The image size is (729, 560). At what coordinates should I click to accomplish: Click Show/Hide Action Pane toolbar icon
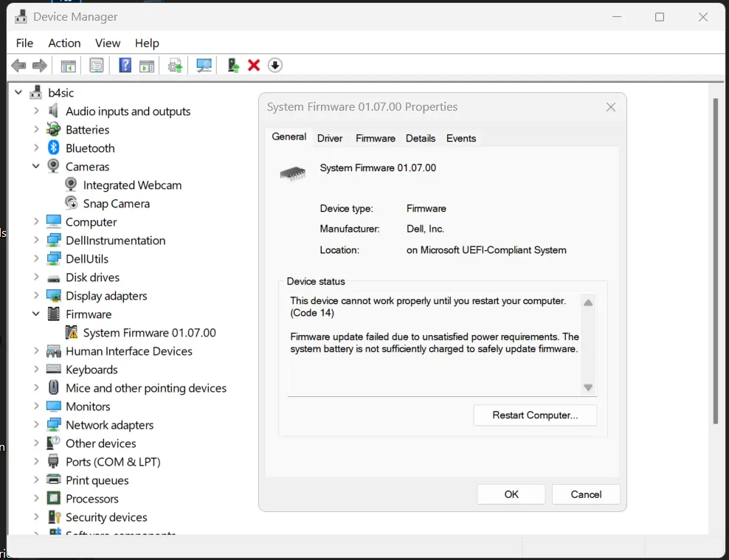pos(147,66)
